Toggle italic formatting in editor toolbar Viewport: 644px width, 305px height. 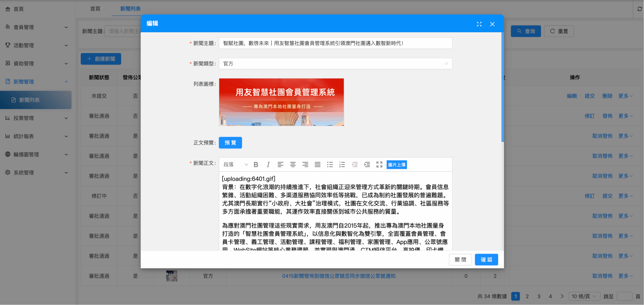coord(268,165)
